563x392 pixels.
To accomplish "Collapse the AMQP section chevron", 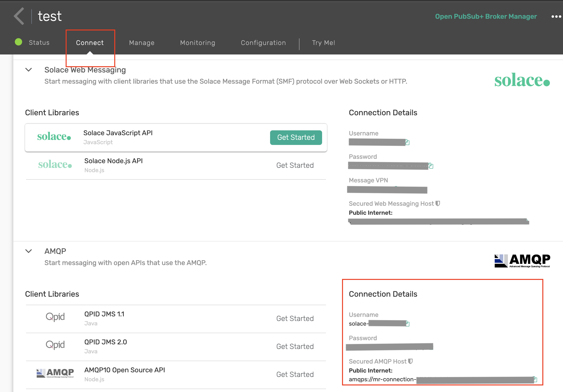I will [29, 251].
